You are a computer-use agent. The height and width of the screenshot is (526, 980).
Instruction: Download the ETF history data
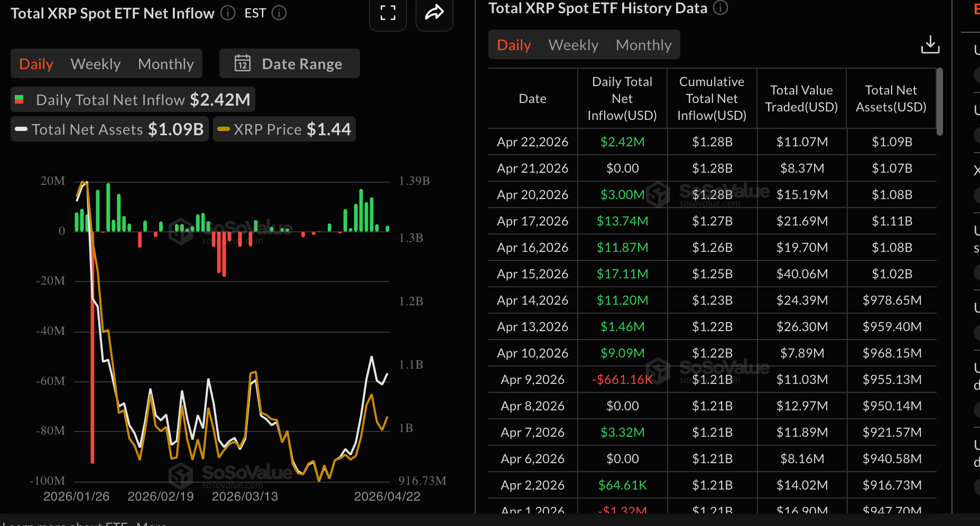click(930, 45)
